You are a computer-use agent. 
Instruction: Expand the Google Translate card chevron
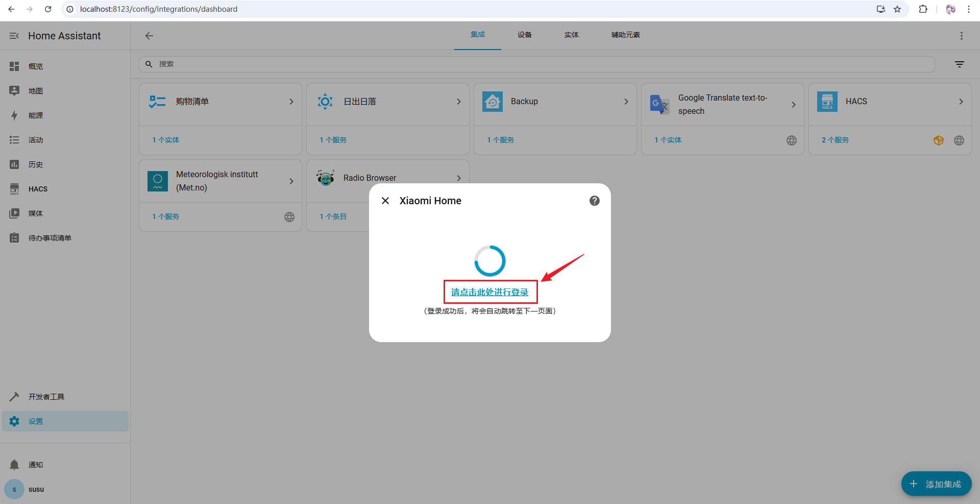pos(794,105)
